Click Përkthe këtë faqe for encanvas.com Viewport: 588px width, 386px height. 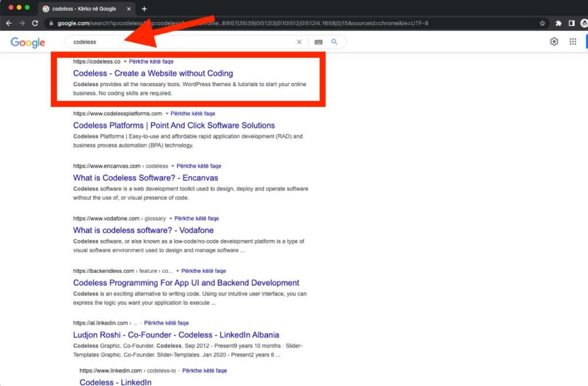[x=199, y=166]
